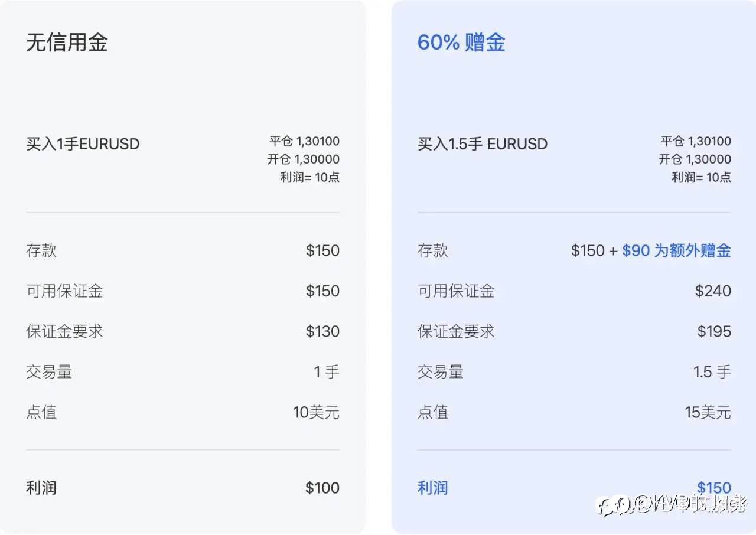756x535 pixels.
Task: Click the $240 可用保证金 value
Action: pos(713,291)
